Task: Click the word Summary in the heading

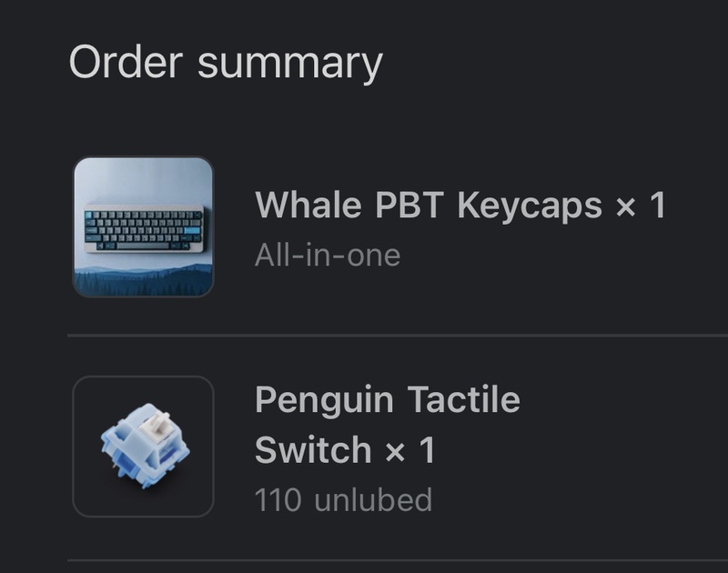Action: 290,64
